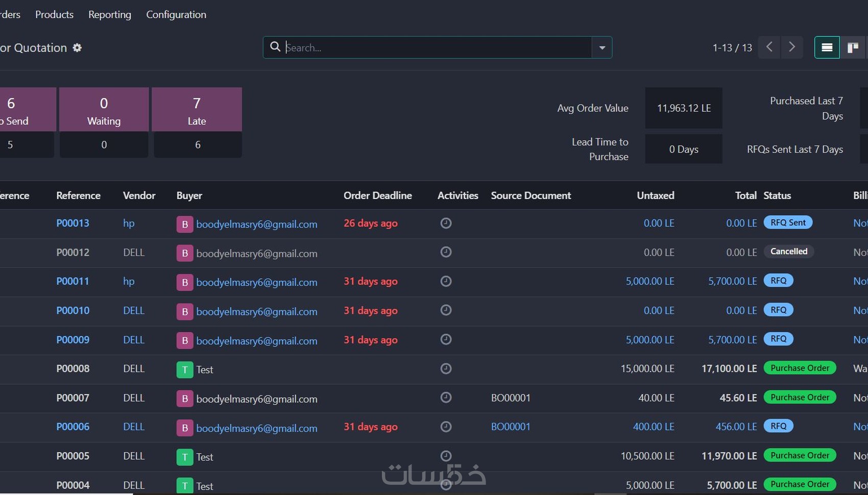868x495 pixels.
Task: Open purchase record P00010
Action: click(73, 310)
